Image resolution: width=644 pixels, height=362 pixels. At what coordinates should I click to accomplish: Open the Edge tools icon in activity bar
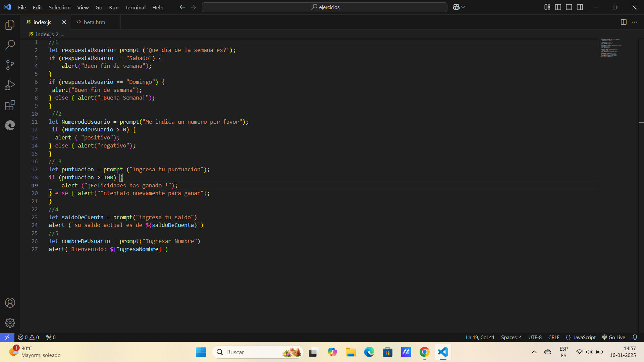(x=10, y=125)
